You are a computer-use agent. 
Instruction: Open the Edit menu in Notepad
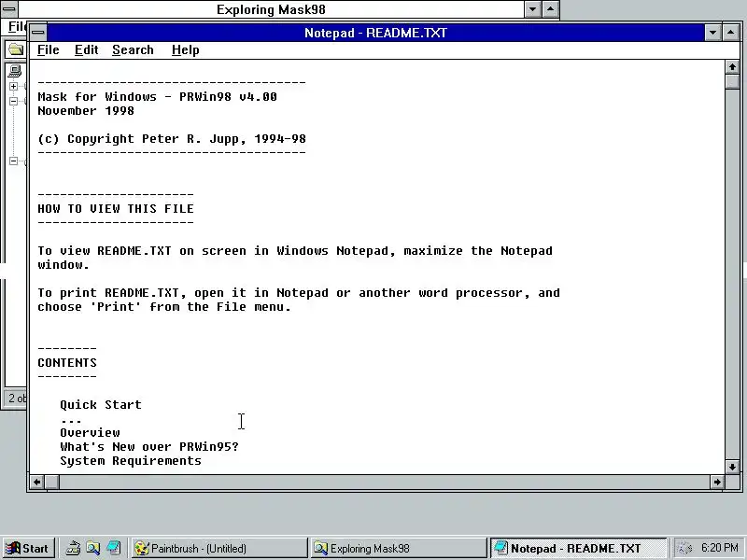pyautogui.click(x=86, y=50)
